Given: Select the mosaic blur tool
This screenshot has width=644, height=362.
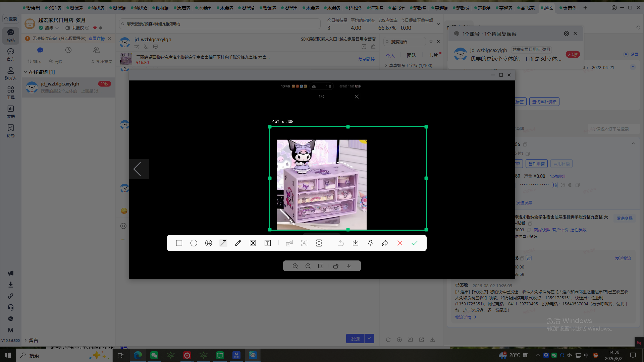Looking at the screenshot, I should pyautogui.click(x=253, y=243).
